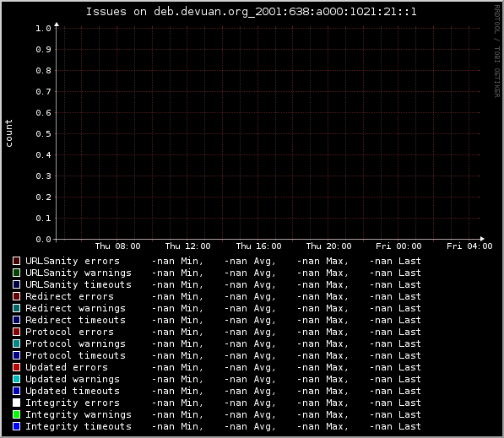The width and height of the screenshot is (504, 438).
Task: Click the Redirect errors legend swatch
Action: pyautogui.click(x=16, y=296)
